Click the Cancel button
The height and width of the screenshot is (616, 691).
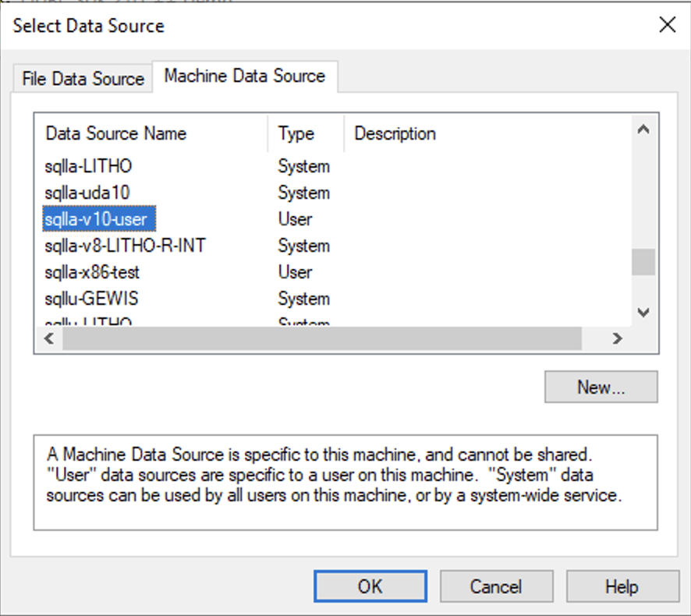click(x=496, y=586)
